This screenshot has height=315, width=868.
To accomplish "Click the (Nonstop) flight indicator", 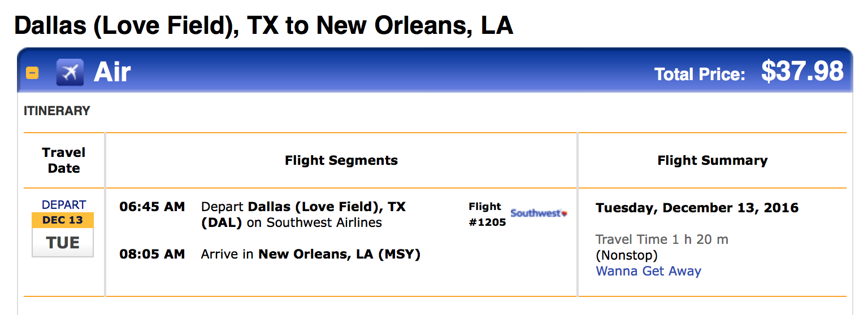I will [x=627, y=255].
